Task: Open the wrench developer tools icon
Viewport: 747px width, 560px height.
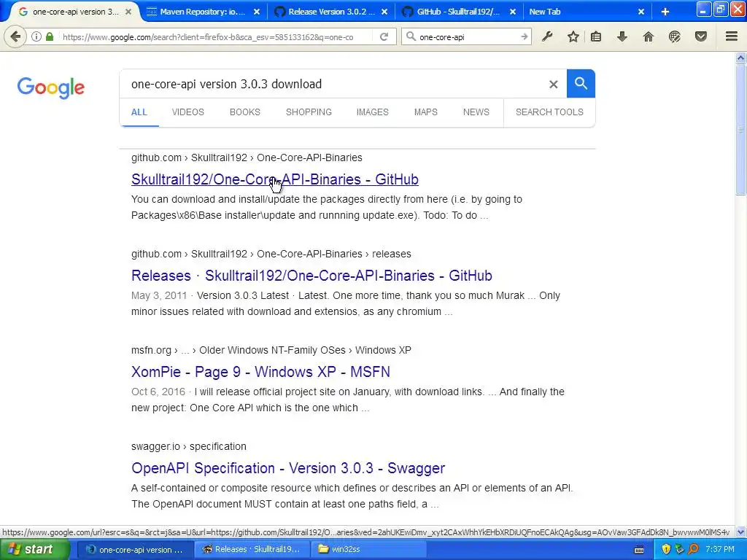Action: [547, 36]
